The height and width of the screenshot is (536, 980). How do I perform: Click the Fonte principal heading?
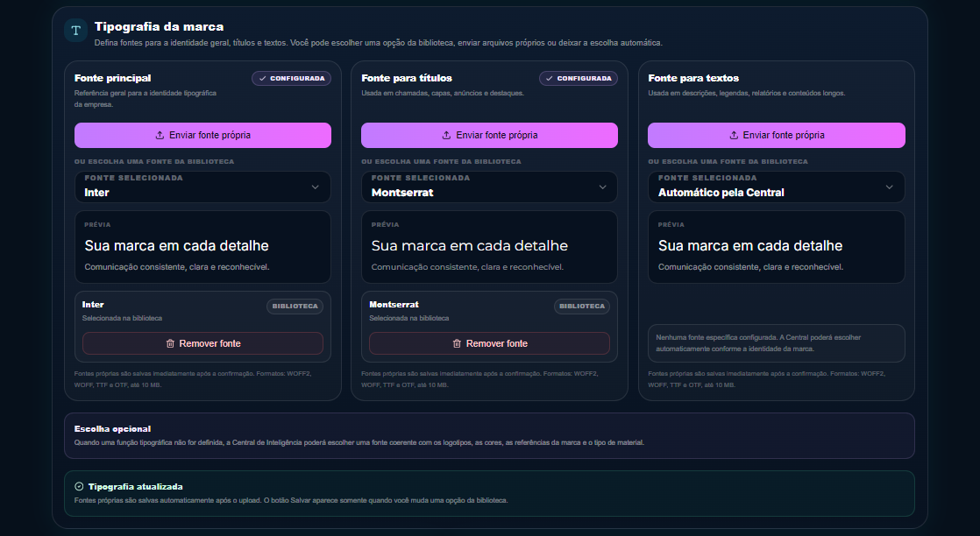[x=112, y=78]
